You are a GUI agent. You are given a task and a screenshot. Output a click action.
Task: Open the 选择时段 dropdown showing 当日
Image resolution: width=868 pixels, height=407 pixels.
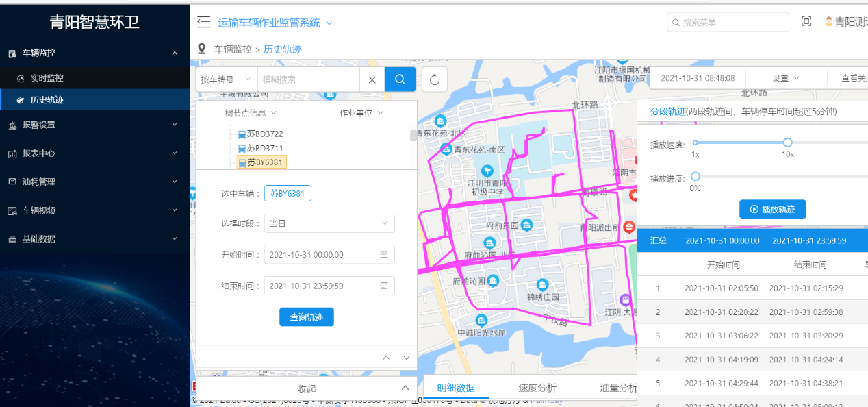click(329, 223)
